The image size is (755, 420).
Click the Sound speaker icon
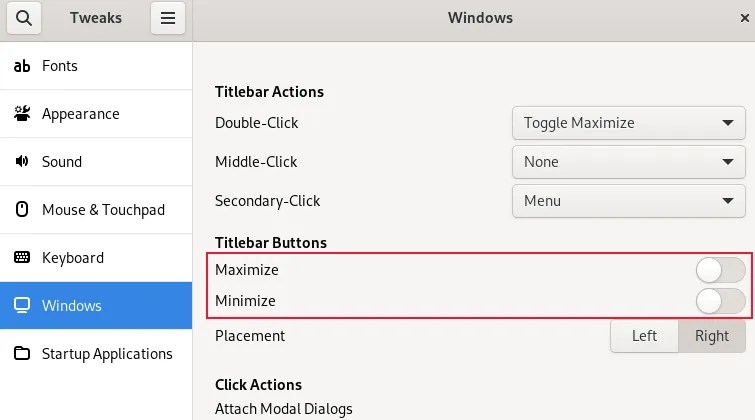pyautogui.click(x=22, y=162)
